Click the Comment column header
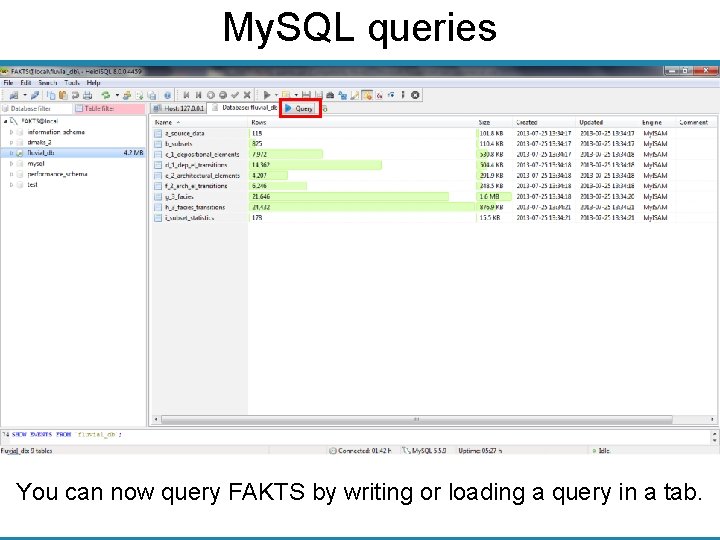Image resolution: width=720 pixels, height=540 pixels. (695, 122)
